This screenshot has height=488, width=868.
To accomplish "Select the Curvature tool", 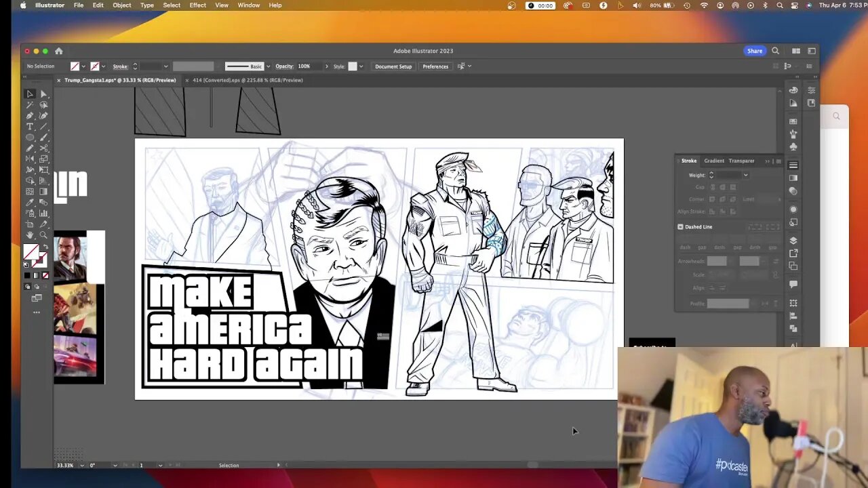I will coord(43,116).
